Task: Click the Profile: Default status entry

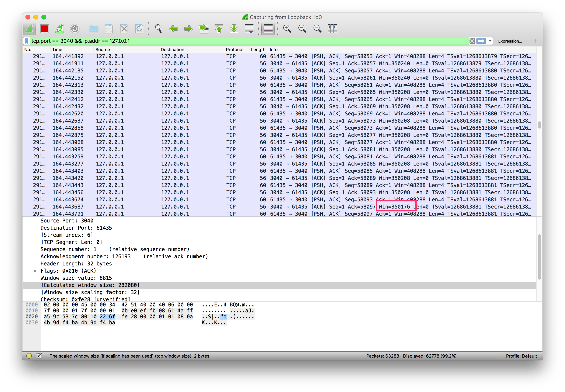Action: pos(521,356)
